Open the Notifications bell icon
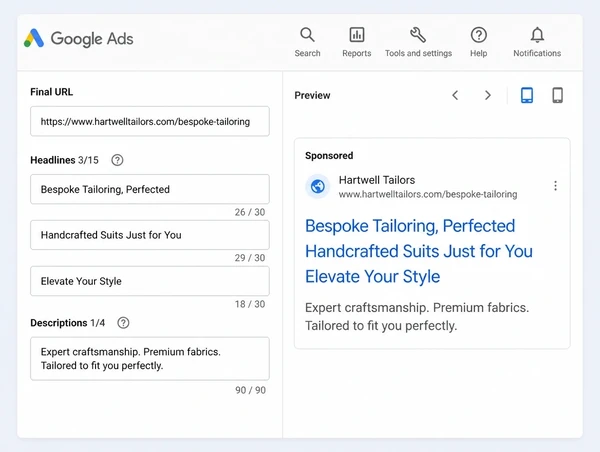 (537, 35)
